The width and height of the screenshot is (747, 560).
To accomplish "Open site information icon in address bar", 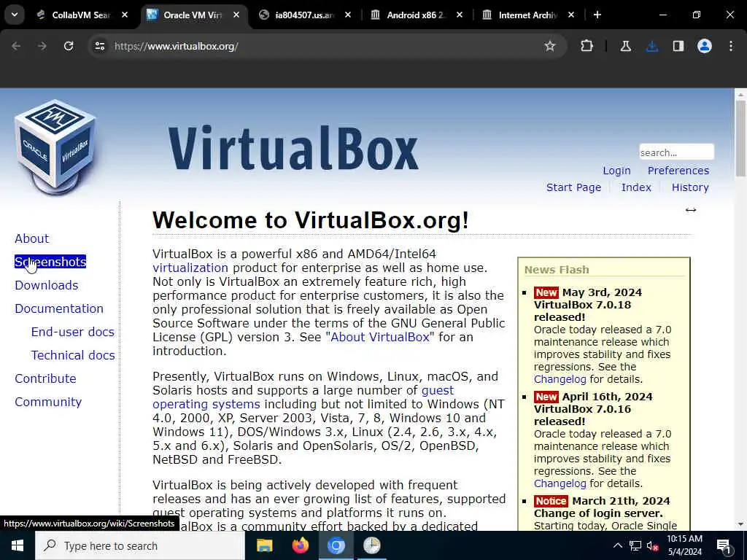I will click(x=99, y=46).
